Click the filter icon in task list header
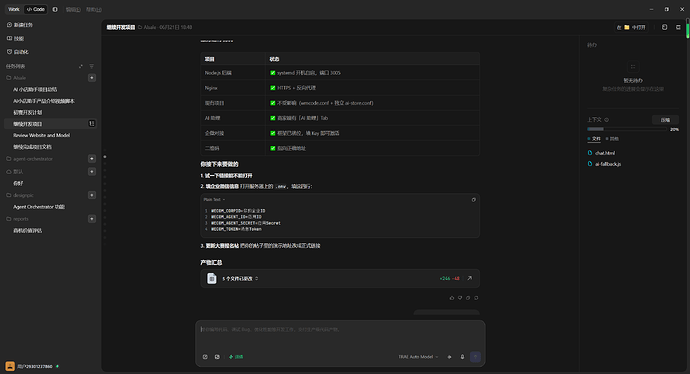 [x=92, y=66]
